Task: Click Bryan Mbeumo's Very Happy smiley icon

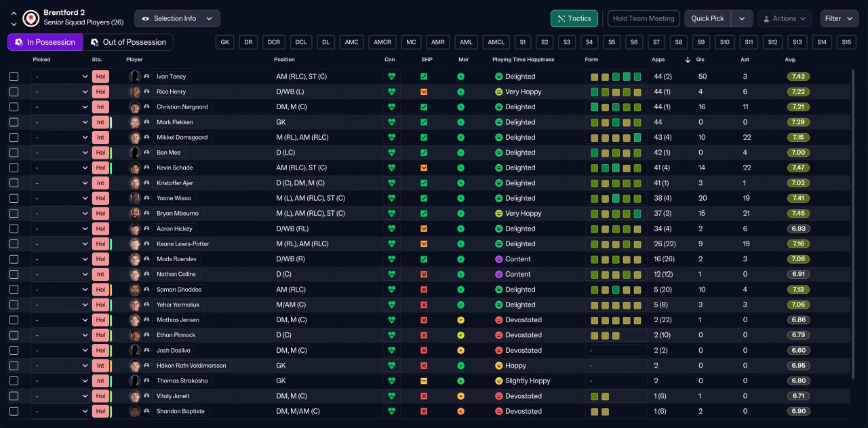Action: click(499, 214)
